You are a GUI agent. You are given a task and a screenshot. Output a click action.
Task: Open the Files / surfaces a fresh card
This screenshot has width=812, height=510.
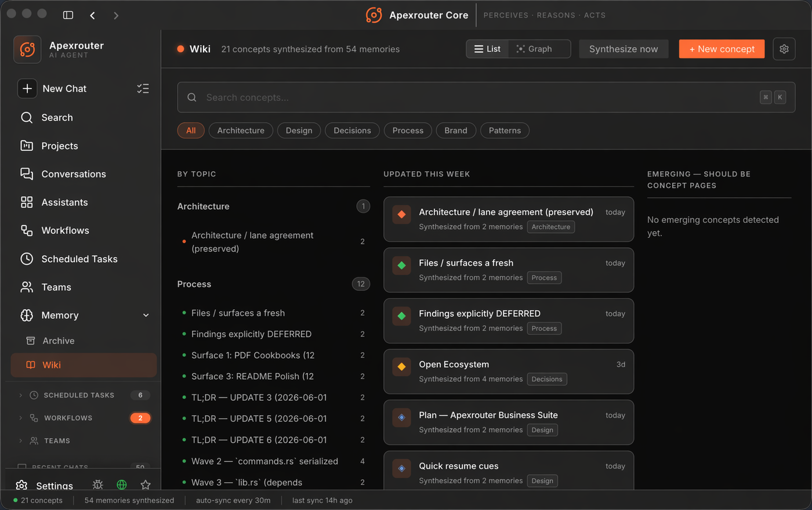509,270
